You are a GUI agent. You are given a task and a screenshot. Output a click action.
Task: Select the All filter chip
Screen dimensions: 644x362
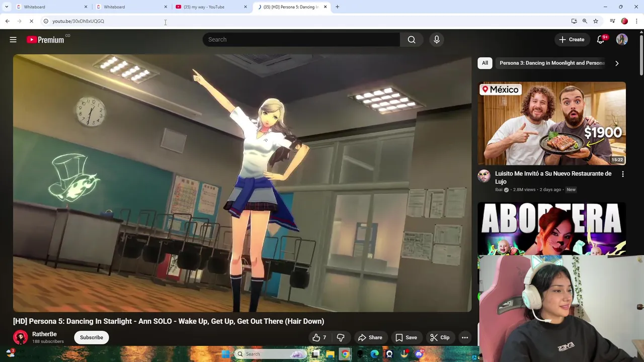pyautogui.click(x=485, y=63)
